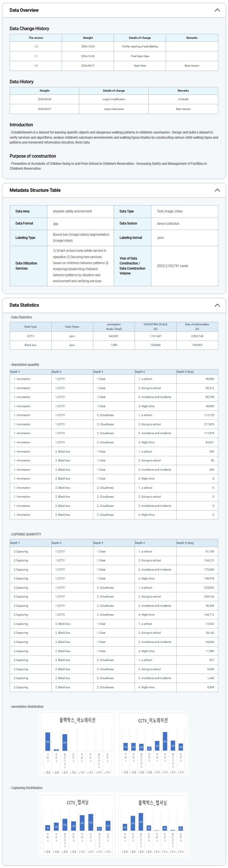228x868 pixels.
Task: Click the '2023/2,103,741 cases' value
Action: pyautogui.click(x=172, y=266)
